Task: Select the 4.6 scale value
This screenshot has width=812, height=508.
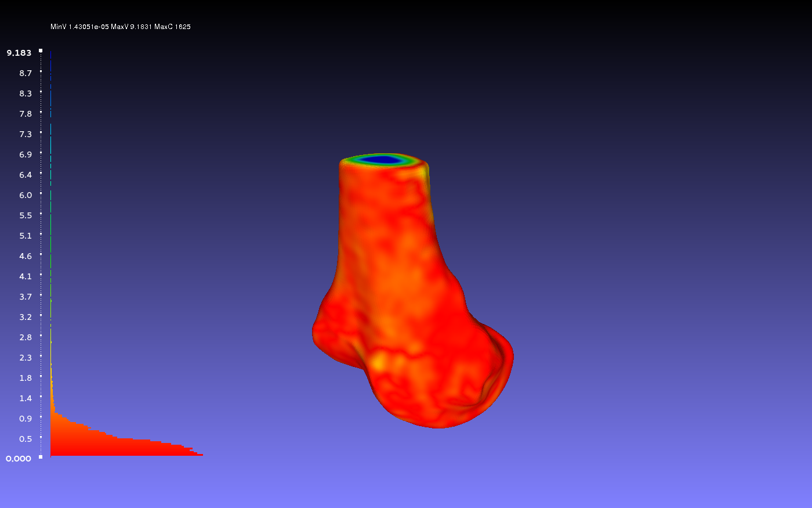Action: (x=26, y=256)
